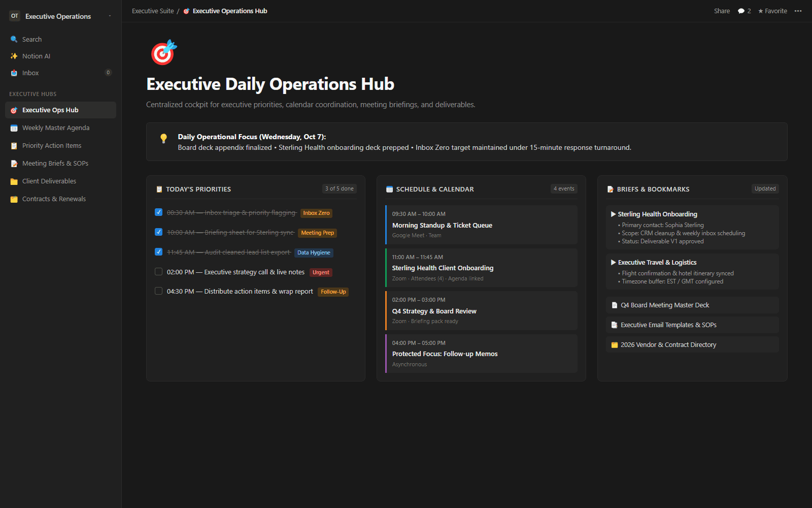Screen dimensions: 812x508
Task: Click the Search magnifier icon in sidebar
Action: (14, 39)
